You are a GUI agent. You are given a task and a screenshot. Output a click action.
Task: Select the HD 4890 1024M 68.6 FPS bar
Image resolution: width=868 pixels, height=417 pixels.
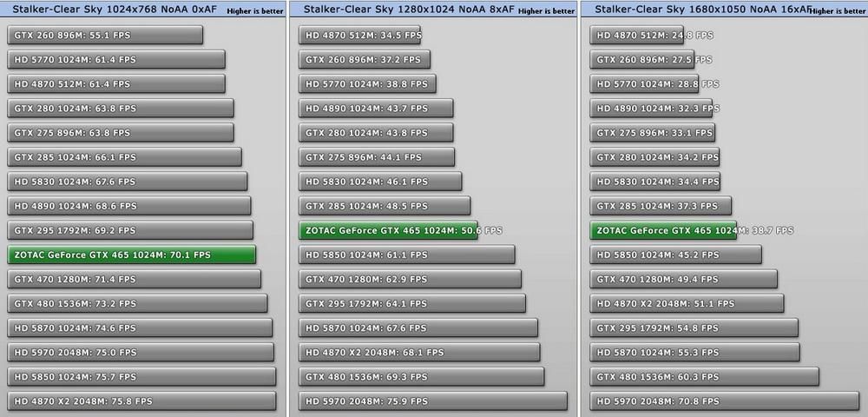coord(129,205)
